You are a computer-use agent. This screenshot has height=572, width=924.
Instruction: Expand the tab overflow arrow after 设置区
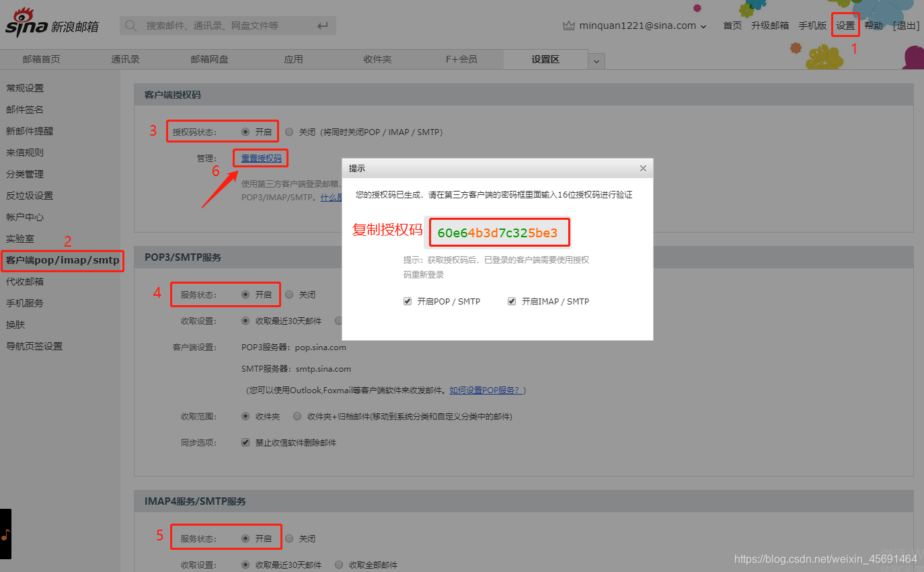(596, 61)
